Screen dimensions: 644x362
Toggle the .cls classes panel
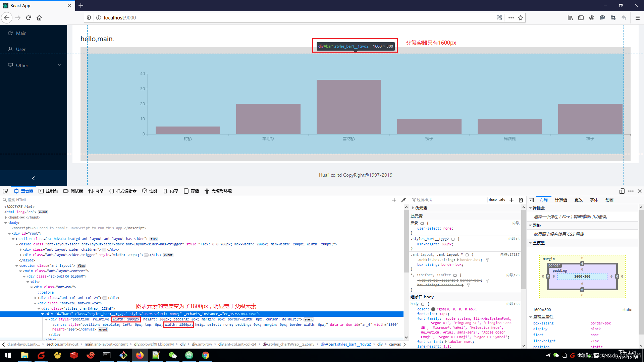[502, 200]
